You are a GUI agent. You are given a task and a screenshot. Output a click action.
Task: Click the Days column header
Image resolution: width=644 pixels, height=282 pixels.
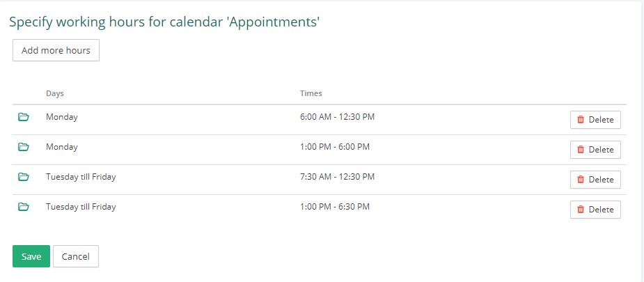[54, 93]
